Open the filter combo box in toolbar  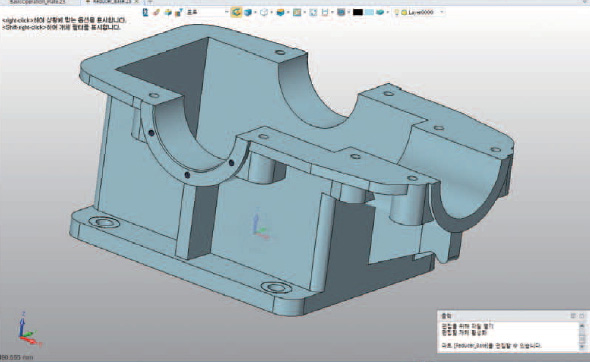[207, 12]
